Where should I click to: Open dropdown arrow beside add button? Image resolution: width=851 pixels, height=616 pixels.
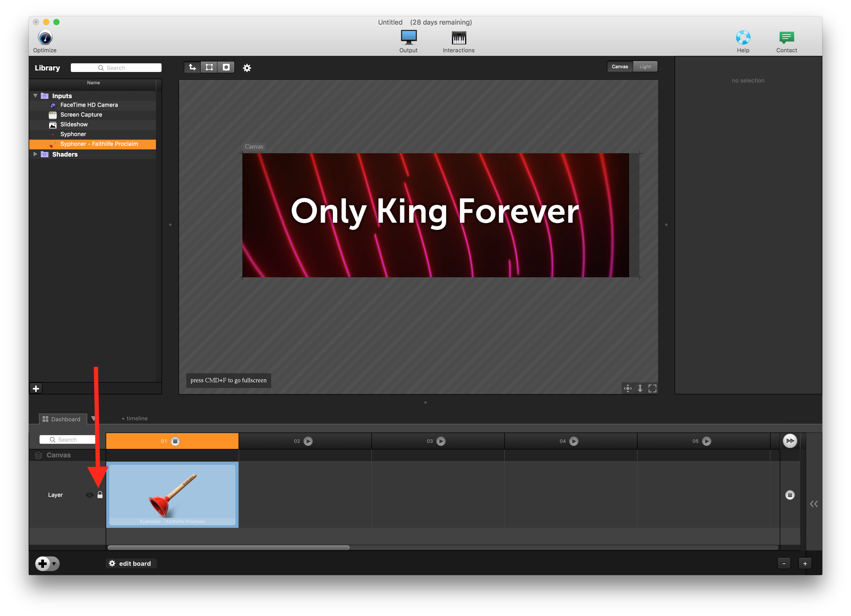tap(54, 563)
